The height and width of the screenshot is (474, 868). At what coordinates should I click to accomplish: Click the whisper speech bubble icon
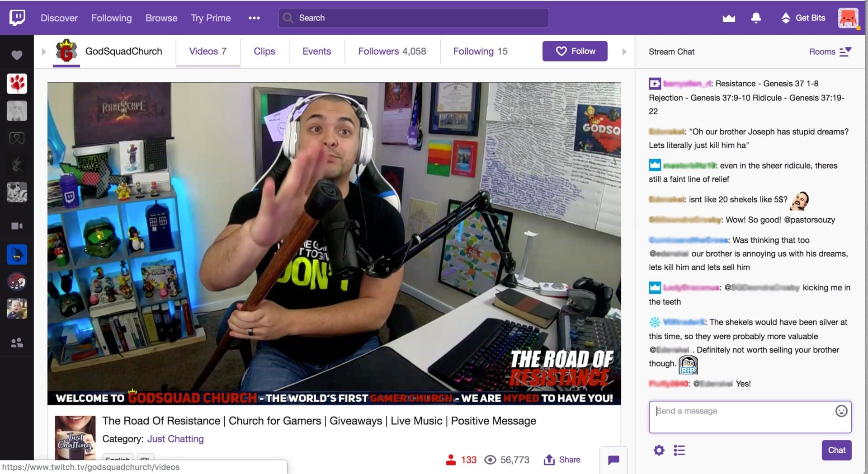tap(613, 460)
